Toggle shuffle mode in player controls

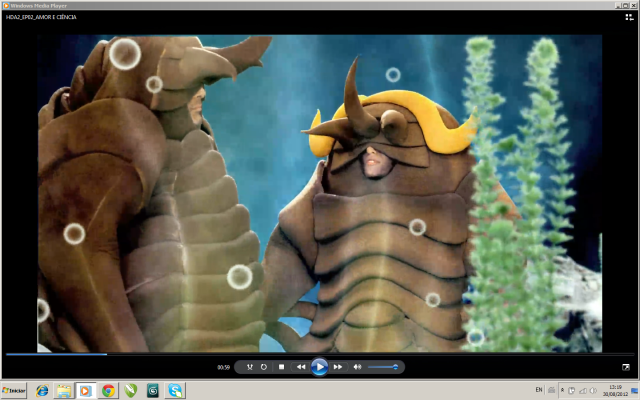[250, 367]
